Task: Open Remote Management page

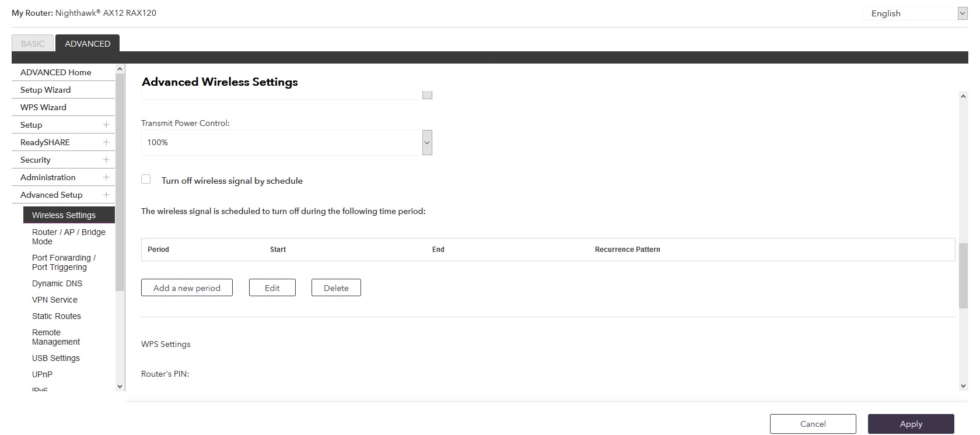Action: (x=56, y=337)
